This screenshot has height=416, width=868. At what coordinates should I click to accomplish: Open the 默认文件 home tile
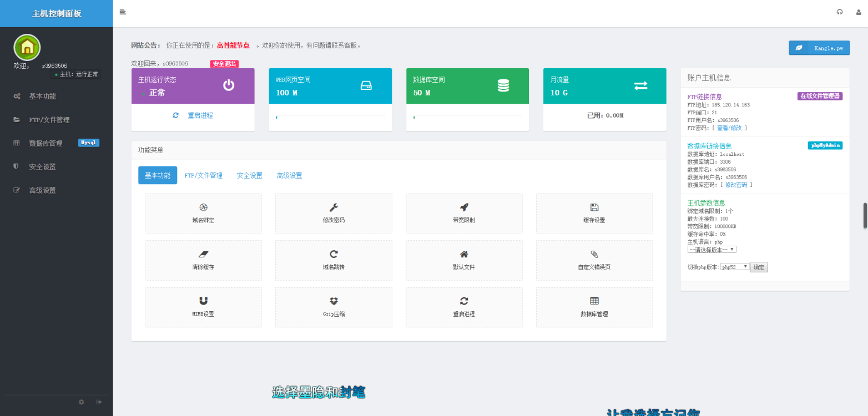[464, 260]
